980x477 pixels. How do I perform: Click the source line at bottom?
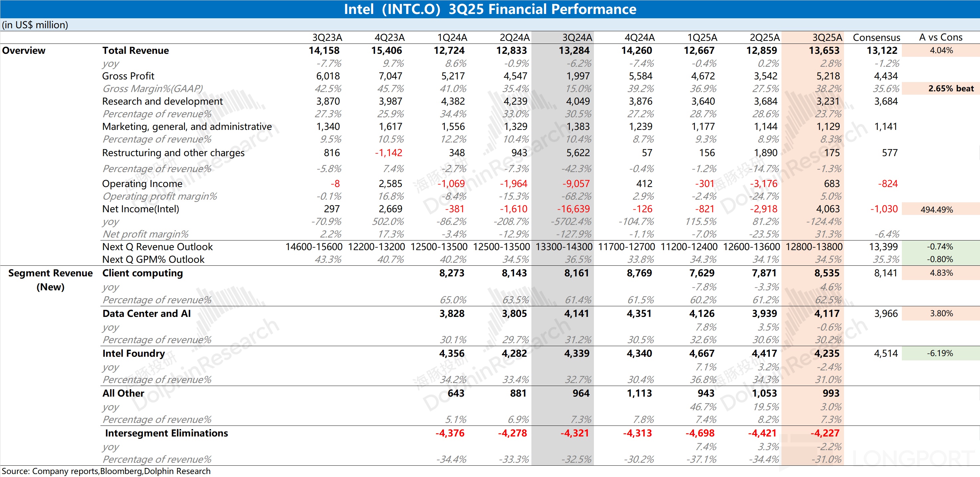106,471
